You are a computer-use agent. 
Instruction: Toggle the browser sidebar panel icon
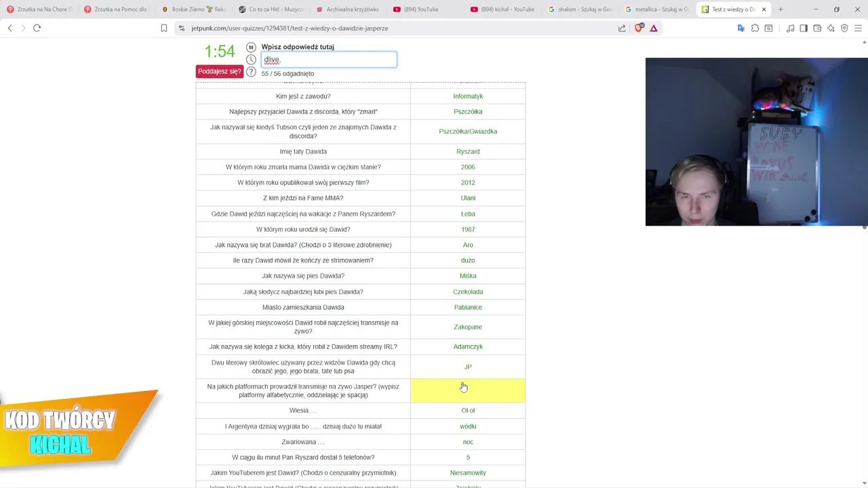pos(804,28)
